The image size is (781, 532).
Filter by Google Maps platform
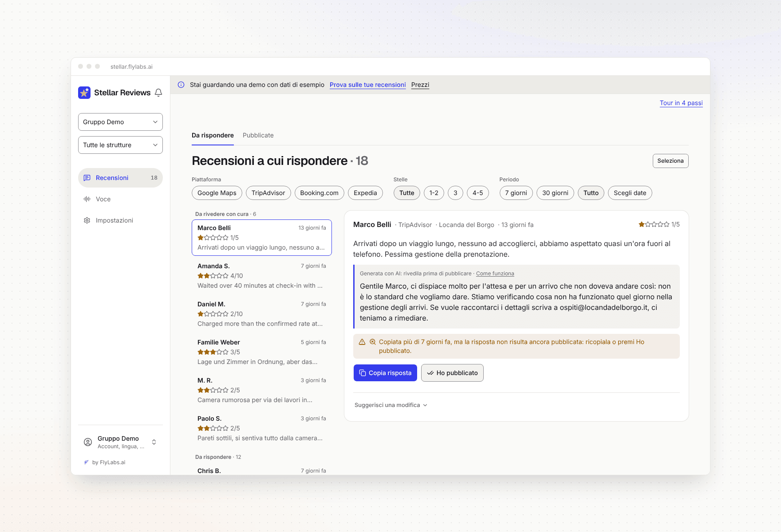[217, 193]
